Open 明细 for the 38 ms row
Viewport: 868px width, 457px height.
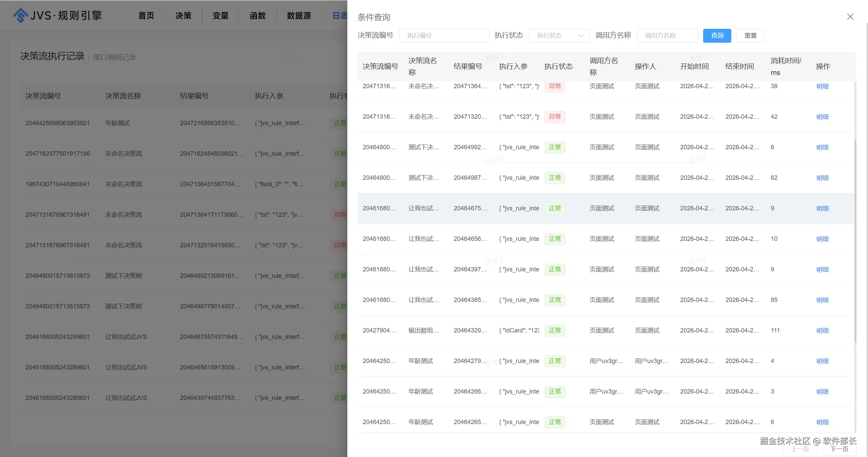pyautogui.click(x=822, y=86)
